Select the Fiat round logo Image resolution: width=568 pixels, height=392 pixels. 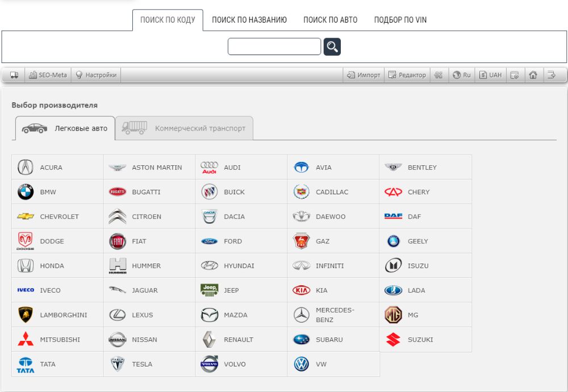pos(118,241)
